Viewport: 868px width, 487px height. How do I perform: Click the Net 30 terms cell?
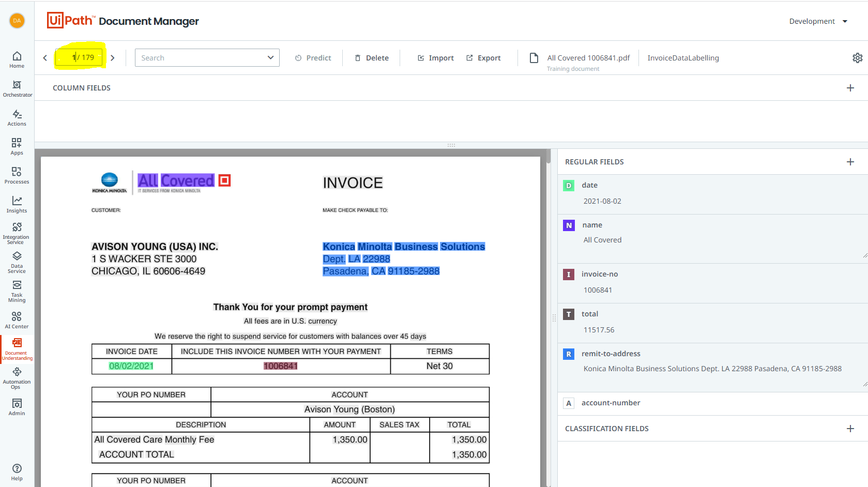pyautogui.click(x=439, y=366)
